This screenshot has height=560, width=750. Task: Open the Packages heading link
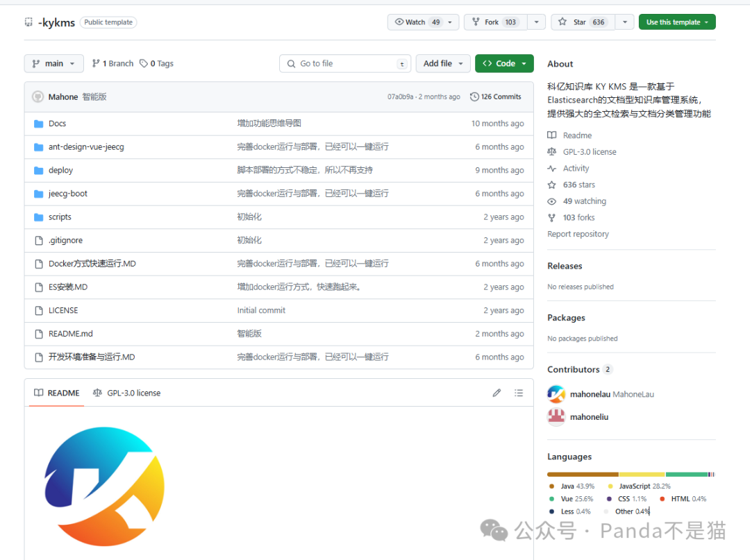[x=566, y=318]
